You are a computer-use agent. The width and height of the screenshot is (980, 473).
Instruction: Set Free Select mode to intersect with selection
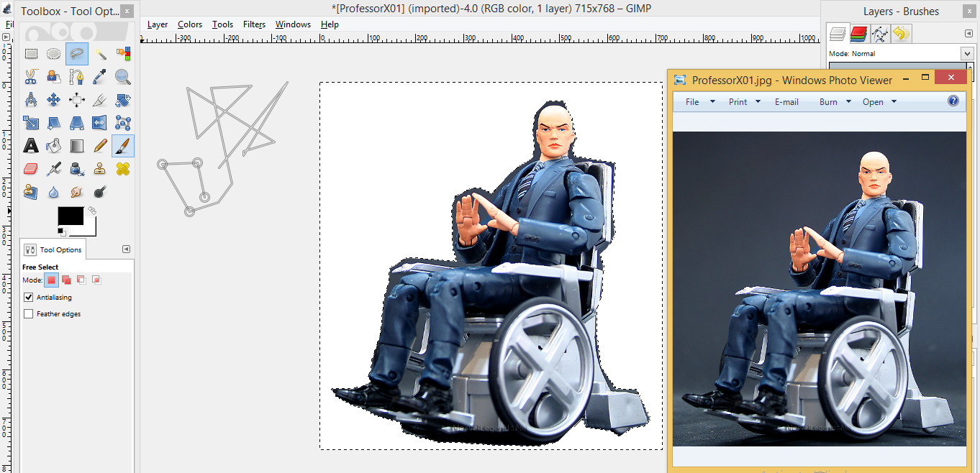tap(96, 280)
